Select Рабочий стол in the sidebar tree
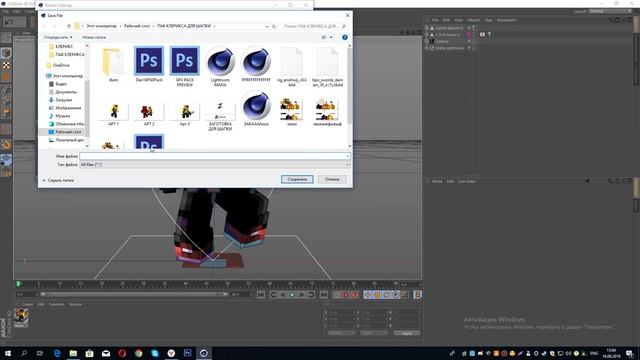640x360 pixels. click(x=65, y=132)
